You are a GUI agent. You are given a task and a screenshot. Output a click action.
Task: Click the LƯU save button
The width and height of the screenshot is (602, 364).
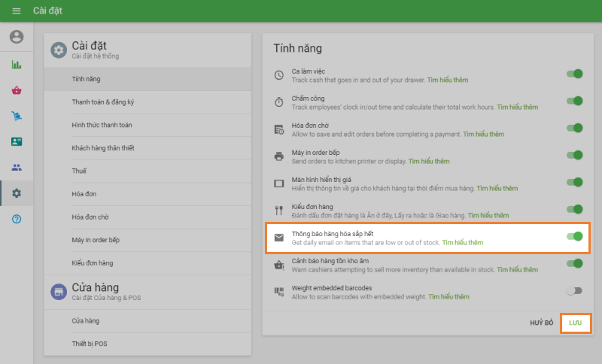pyautogui.click(x=576, y=323)
